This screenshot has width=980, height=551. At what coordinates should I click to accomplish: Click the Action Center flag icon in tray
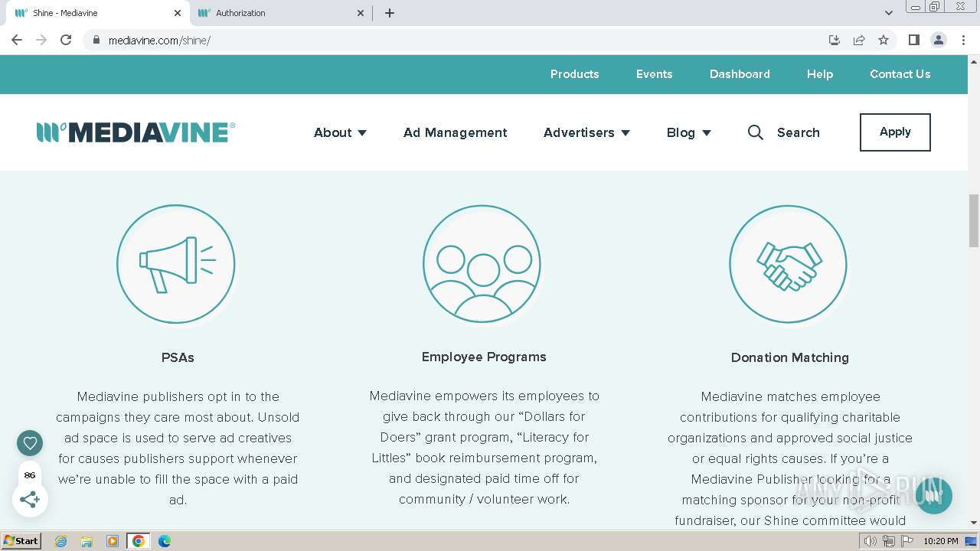pyautogui.click(x=907, y=541)
